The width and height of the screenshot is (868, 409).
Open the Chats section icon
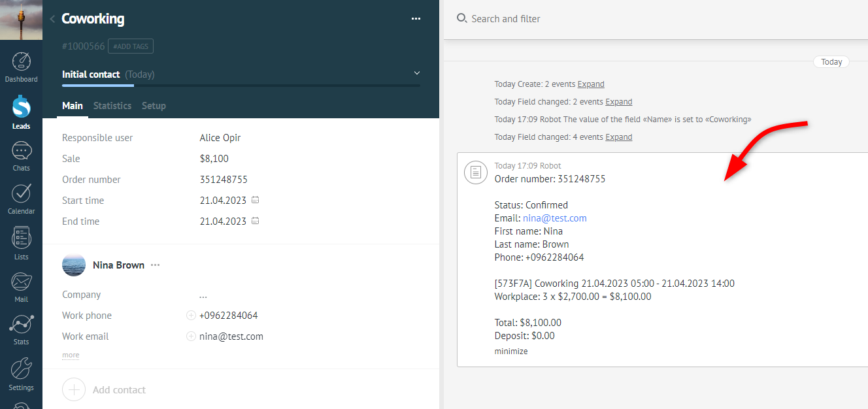(x=22, y=152)
